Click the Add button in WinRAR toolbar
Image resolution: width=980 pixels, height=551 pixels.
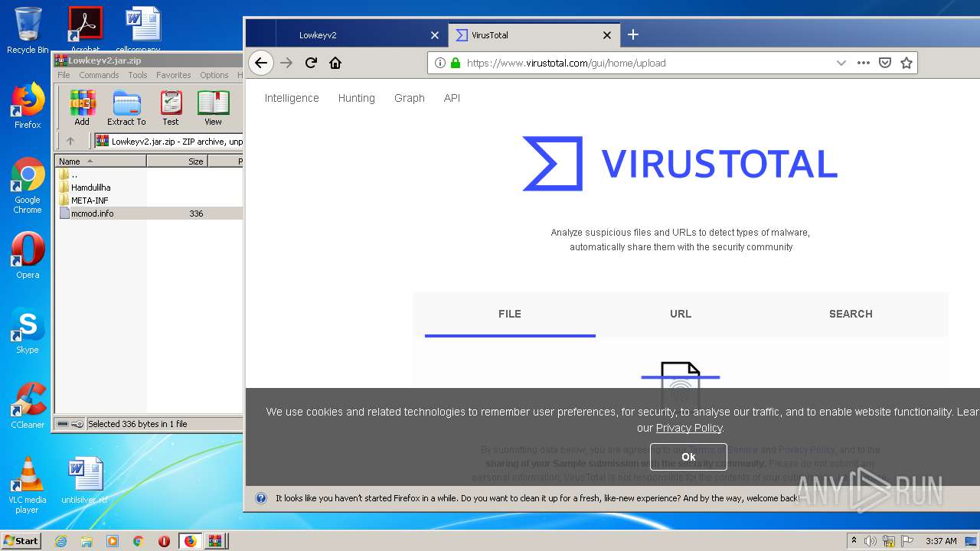tap(82, 108)
